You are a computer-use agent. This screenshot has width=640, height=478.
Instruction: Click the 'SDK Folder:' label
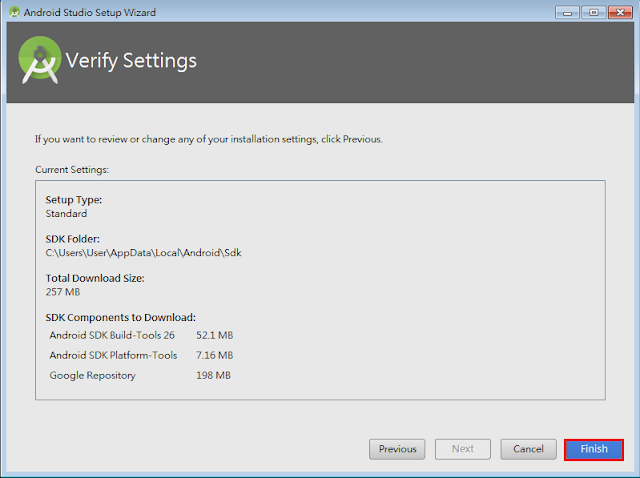point(72,239)
